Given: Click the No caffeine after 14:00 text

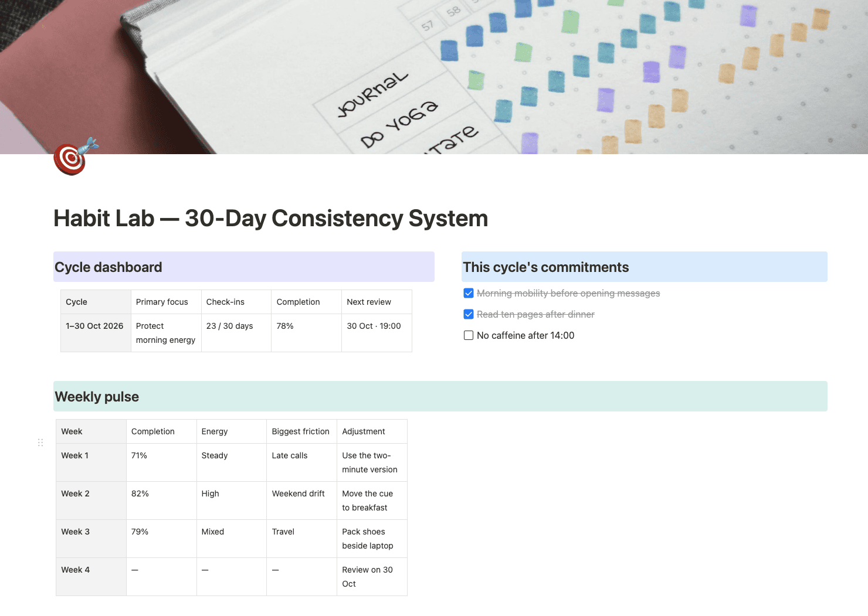Looking at the screenshot, I should pyautogui.click(x=525, y=335).
